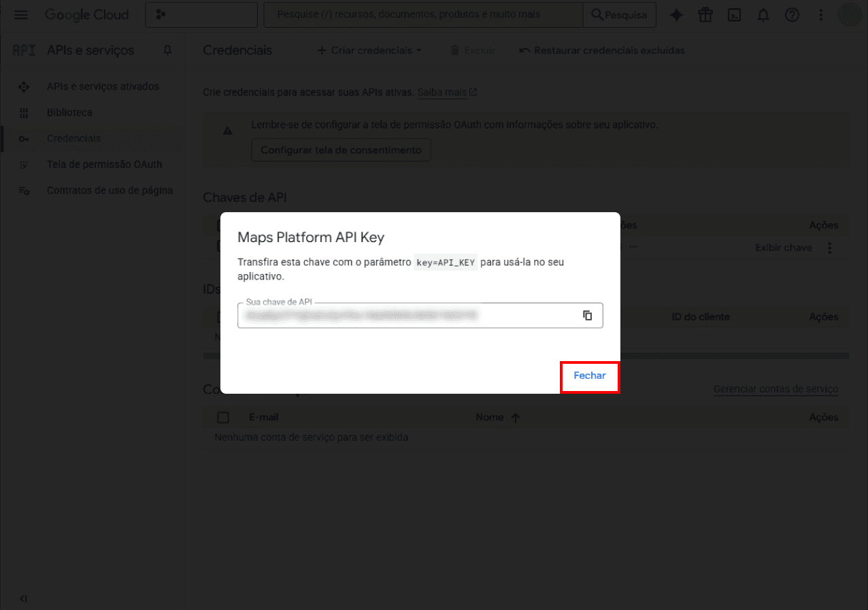868x610 pixels.
Task: Open the notifications bell
Action: click(x=763, y=15)
